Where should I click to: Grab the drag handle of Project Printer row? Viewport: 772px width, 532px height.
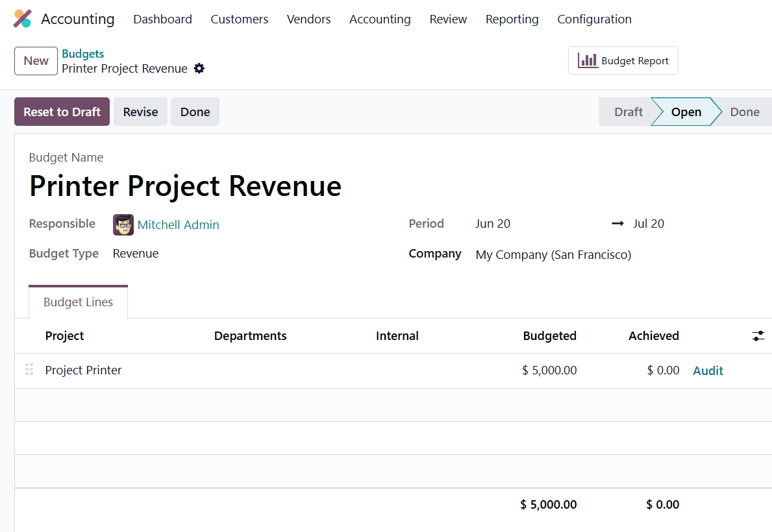29,370
